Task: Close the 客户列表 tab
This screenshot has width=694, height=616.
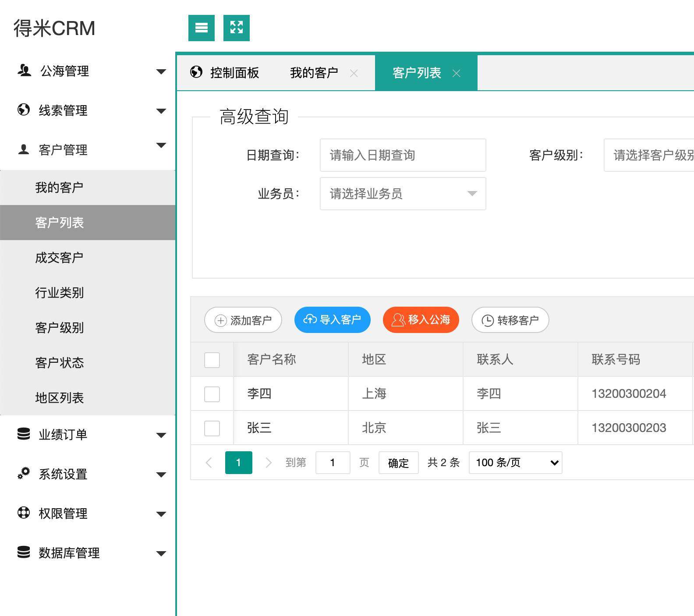Action: (x=456, y=73)
